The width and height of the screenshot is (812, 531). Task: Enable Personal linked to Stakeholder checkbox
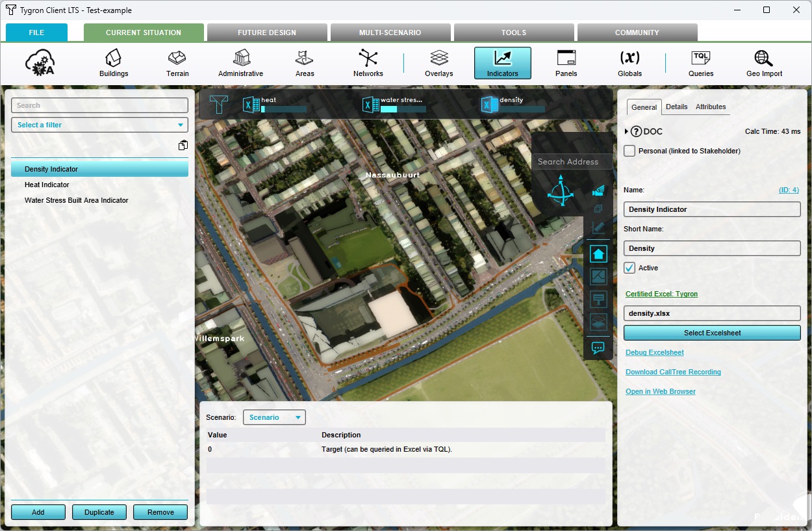click(629, 151)
